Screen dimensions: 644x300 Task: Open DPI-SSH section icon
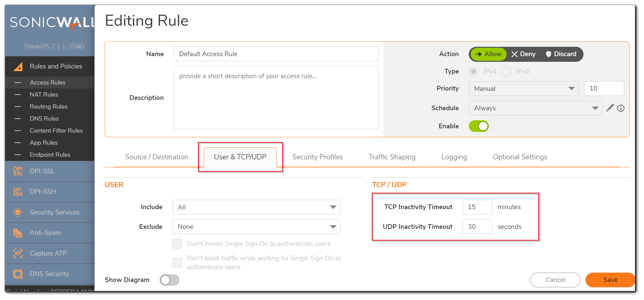click(x=18, y=191)
